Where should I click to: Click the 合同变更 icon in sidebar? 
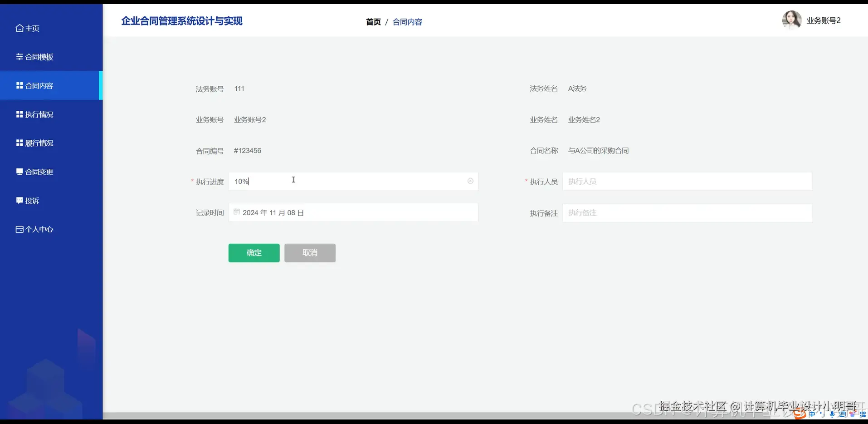coord(19,172)
